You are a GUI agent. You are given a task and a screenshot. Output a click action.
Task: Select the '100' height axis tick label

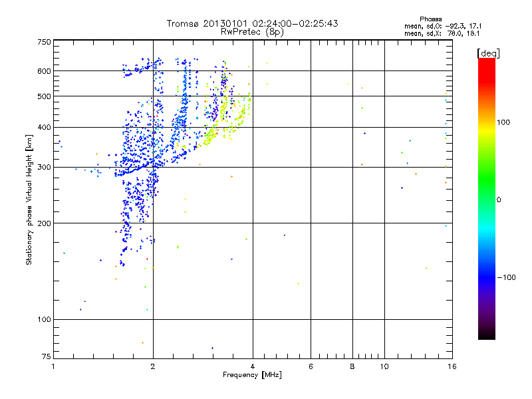44,319
